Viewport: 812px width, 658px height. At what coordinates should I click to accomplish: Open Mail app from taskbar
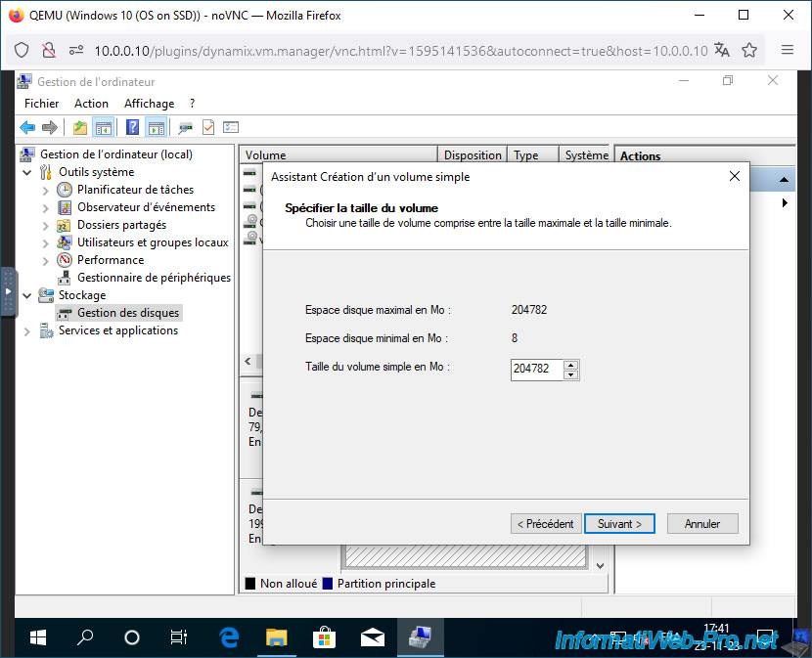373,637
